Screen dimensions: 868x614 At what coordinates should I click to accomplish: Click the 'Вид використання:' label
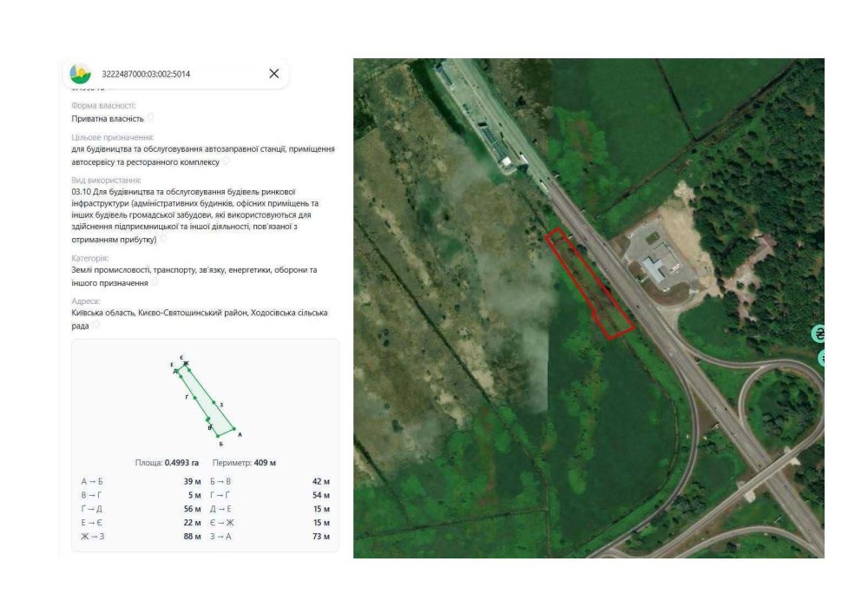[106, 181]
